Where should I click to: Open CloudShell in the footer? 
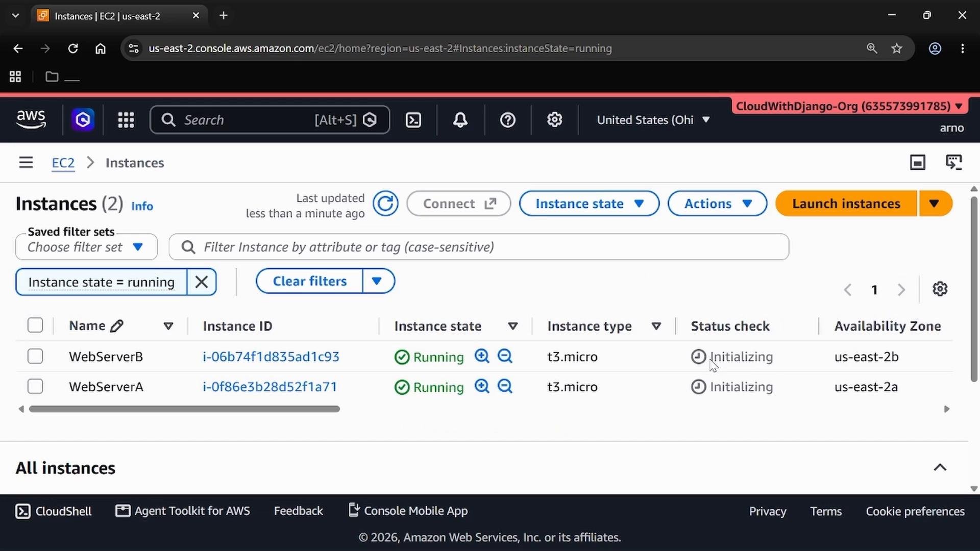pyautogui.click(x=54, y=511)
